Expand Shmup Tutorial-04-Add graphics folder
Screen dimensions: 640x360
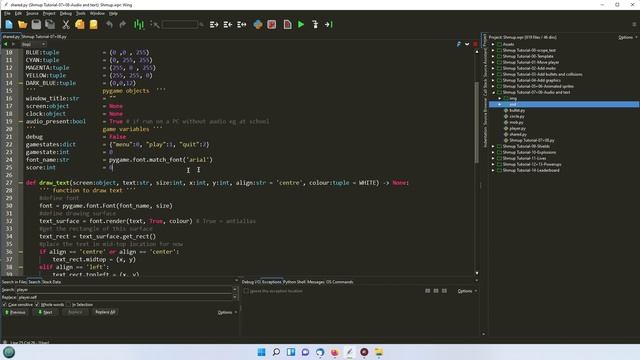point(493,80)
